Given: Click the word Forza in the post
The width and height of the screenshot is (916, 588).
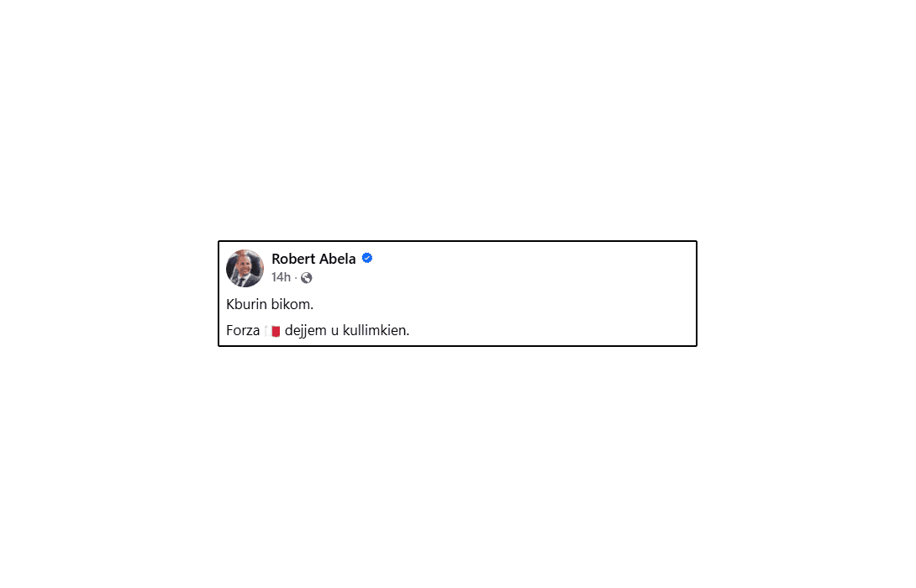Looking at the screenshot, I should [243, 330].
